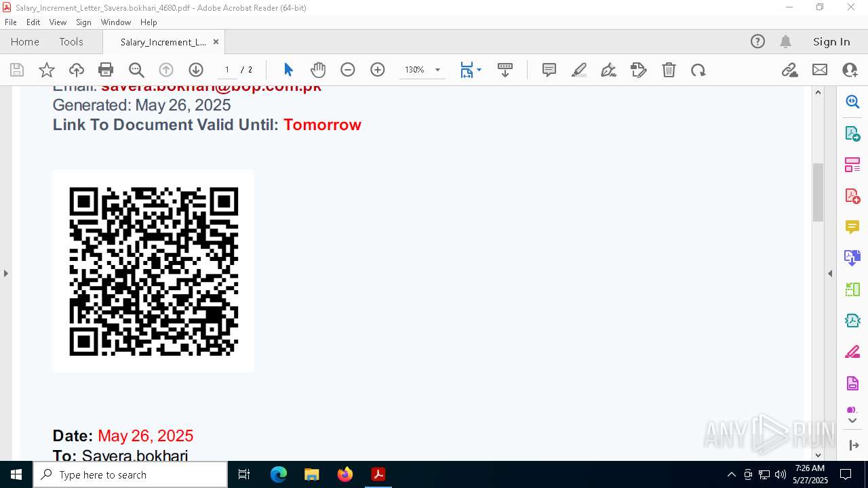Open the Sign menu
868x488 pixels.
[83, 22]
